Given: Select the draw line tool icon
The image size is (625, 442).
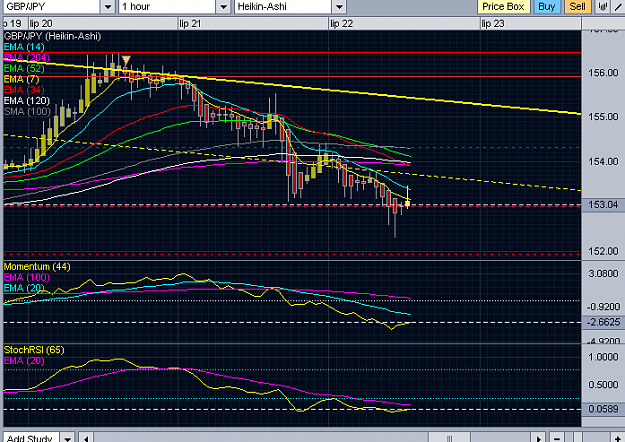Looking at the screenshot, I should 618,6.
